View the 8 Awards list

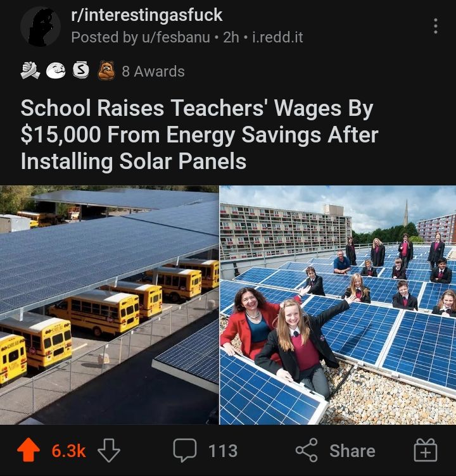153,72
